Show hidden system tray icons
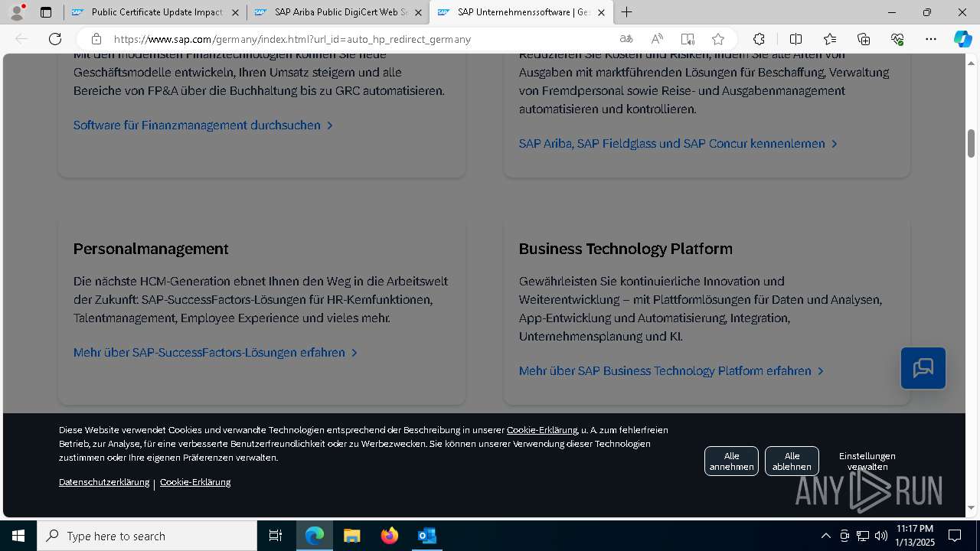 [826, 536]
